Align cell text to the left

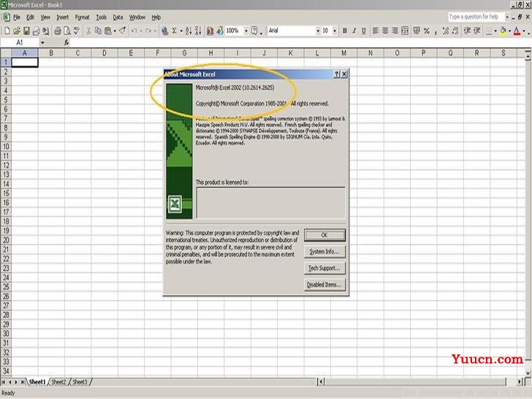376,31
